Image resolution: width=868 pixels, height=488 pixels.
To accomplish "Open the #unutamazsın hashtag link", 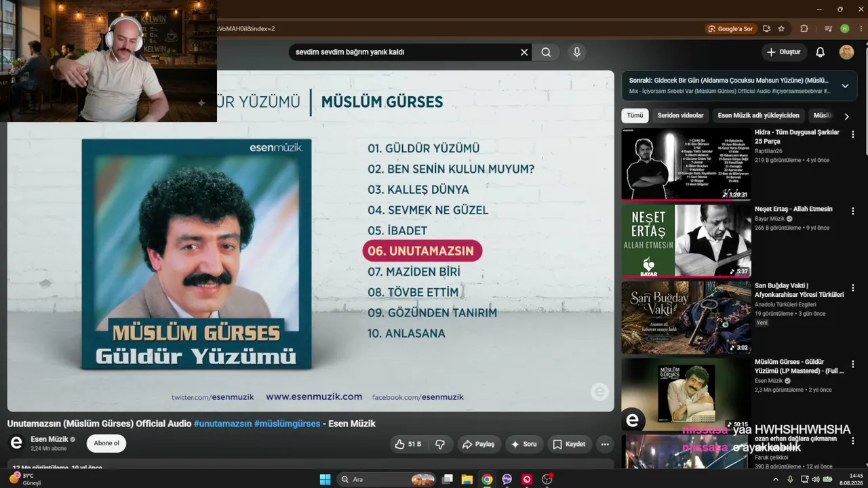I will (x=222, y=424).
